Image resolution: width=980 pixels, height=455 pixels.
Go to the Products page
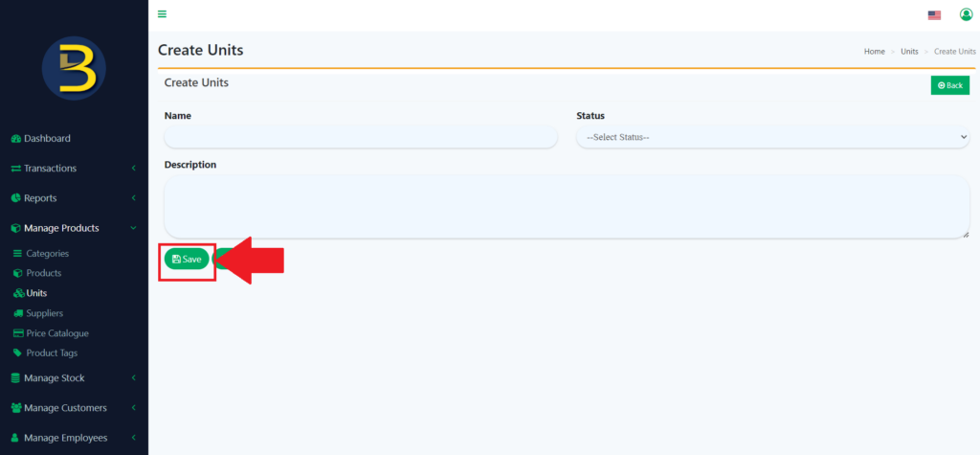click(x=43, y=274)
